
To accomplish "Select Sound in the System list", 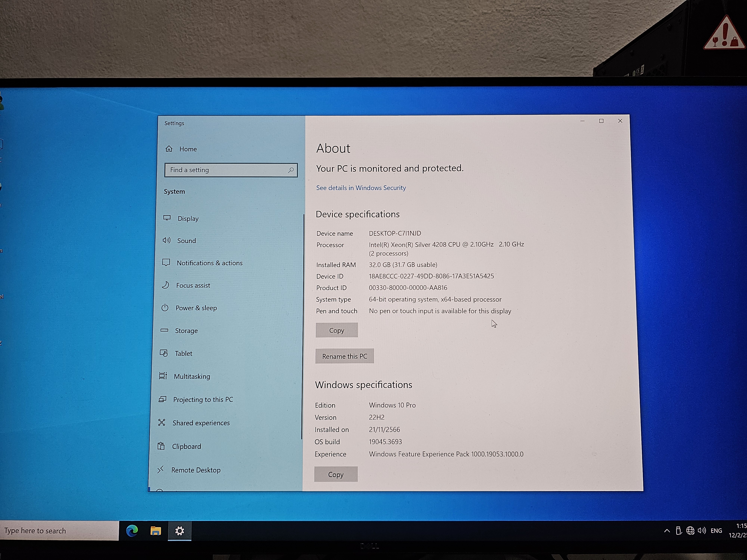I will coord(186,241).
